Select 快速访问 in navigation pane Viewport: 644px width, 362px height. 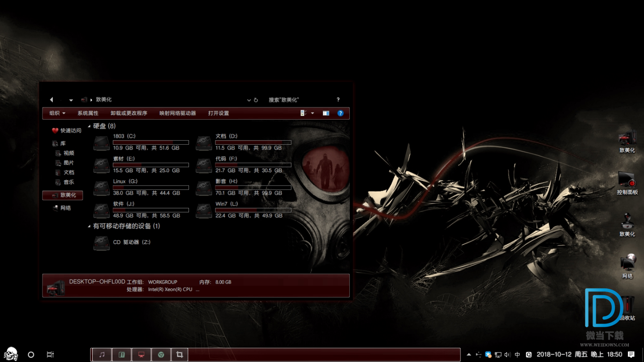click(67, 130)
